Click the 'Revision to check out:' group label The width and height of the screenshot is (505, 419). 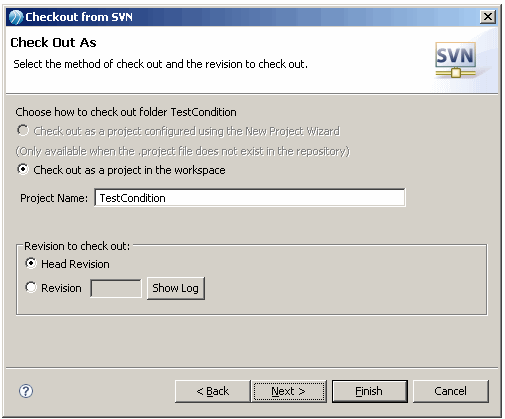click(77, 246)
